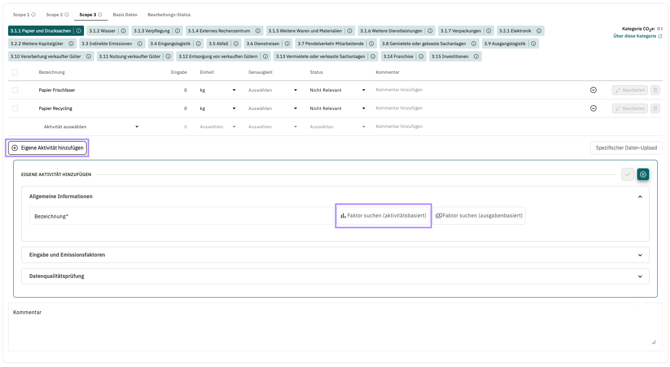
Task: Show info for 3.6 Dienstreisen
Action: 287,44
